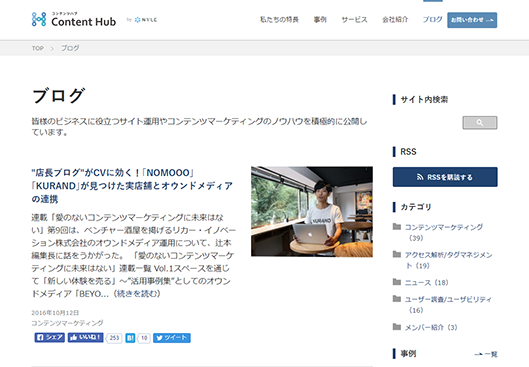Click folder icon beside ニュース category

(397, 282)
